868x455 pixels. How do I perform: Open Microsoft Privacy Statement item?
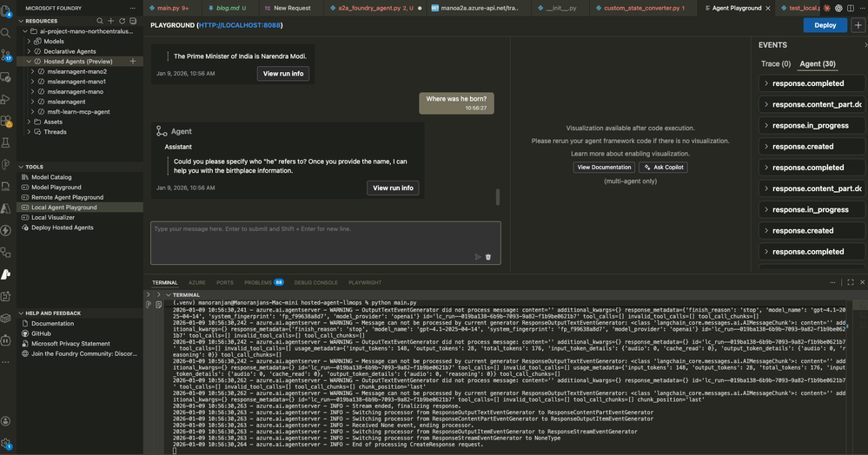tap(71, 344)
